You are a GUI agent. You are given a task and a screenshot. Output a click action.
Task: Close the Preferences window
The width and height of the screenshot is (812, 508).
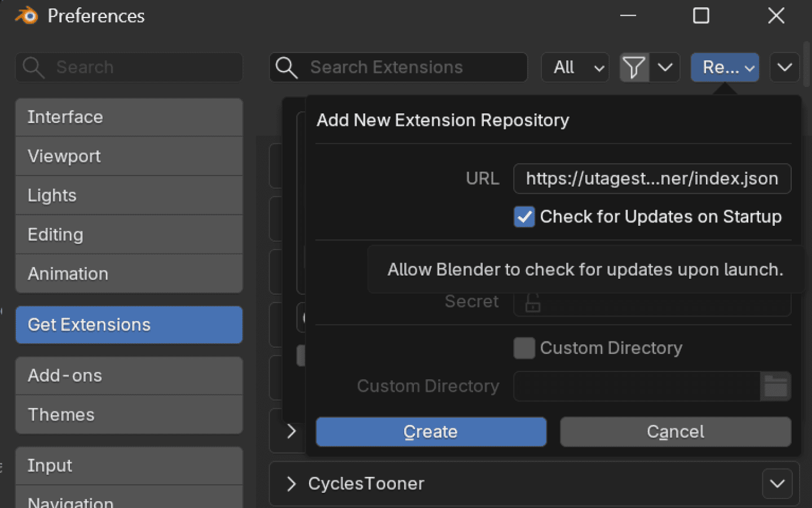776,15
